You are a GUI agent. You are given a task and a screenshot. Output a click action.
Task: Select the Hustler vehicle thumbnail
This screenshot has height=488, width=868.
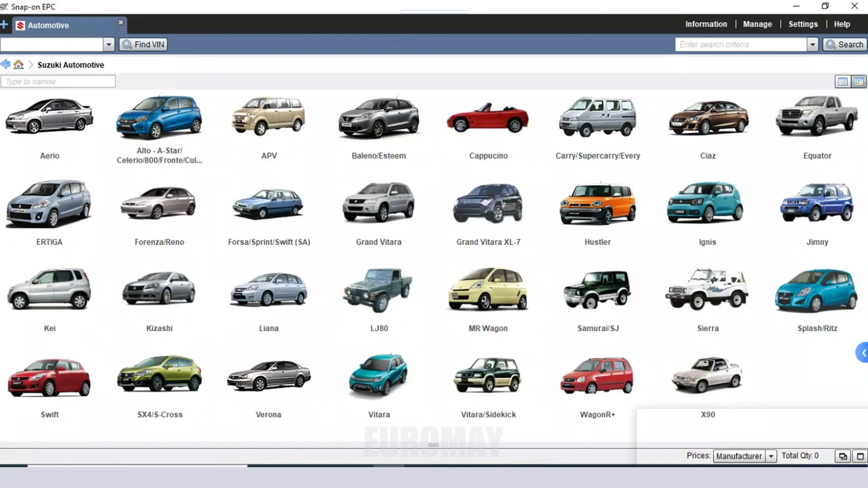click(597, 203)
